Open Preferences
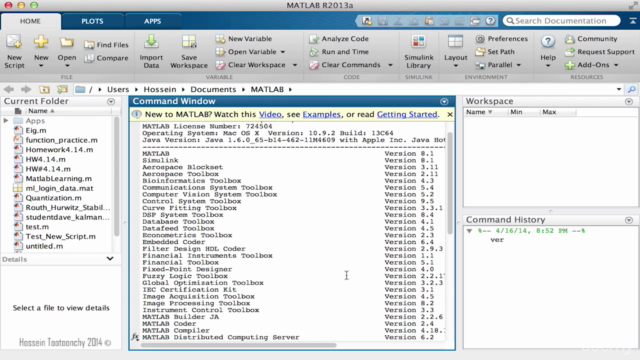This screenshot has width=640, height=360. (x=502, y=39)
